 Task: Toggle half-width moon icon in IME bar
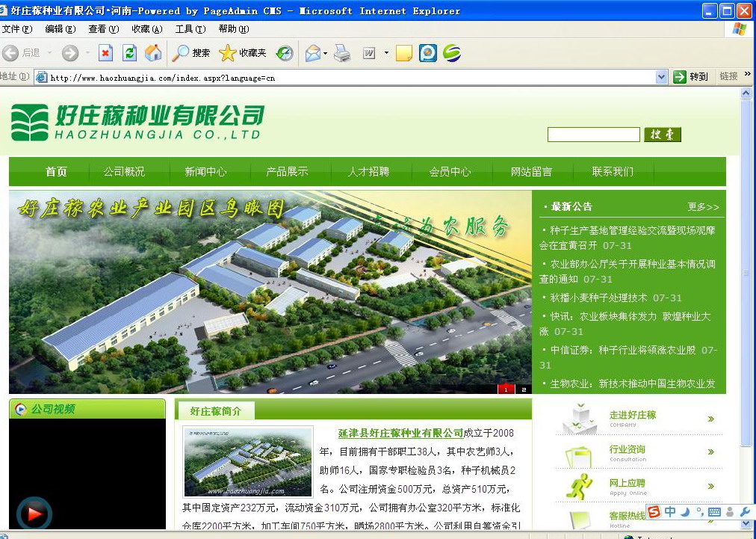[685, 511]
